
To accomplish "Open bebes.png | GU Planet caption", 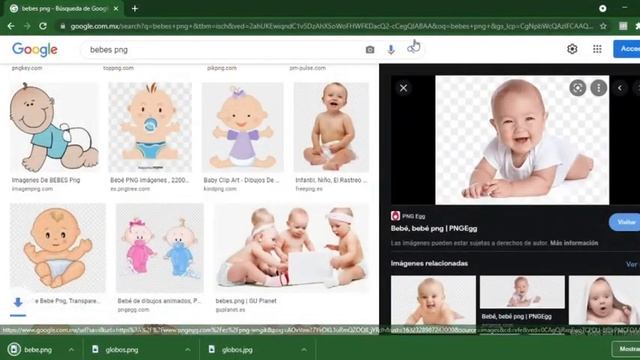I will click(x=246, y=301).
